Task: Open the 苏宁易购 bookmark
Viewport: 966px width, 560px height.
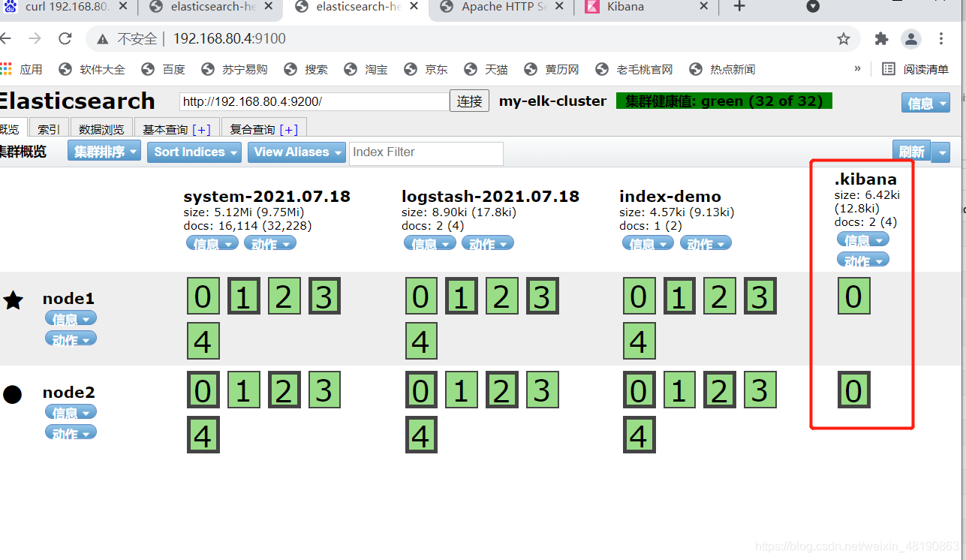Action: (x=234, y=69)
